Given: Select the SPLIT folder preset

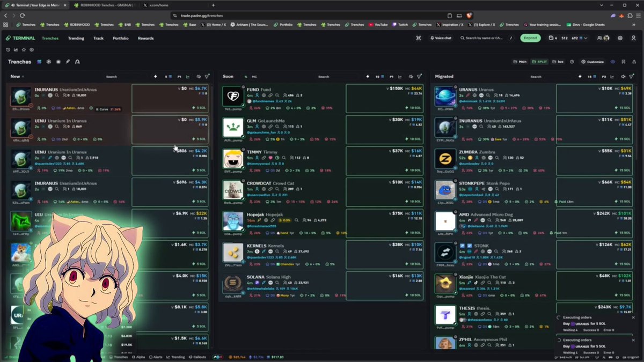Looking at the screenshot, I should [x=539, y=62].
